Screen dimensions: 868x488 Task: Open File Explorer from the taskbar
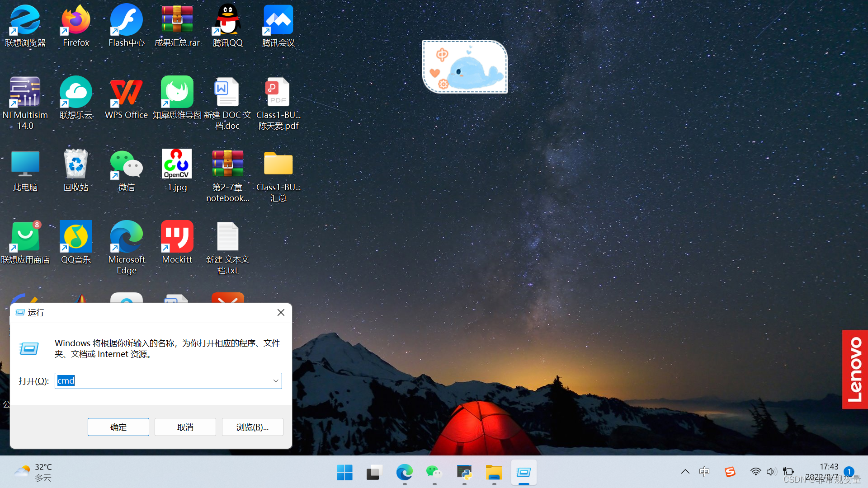point(494,472)
